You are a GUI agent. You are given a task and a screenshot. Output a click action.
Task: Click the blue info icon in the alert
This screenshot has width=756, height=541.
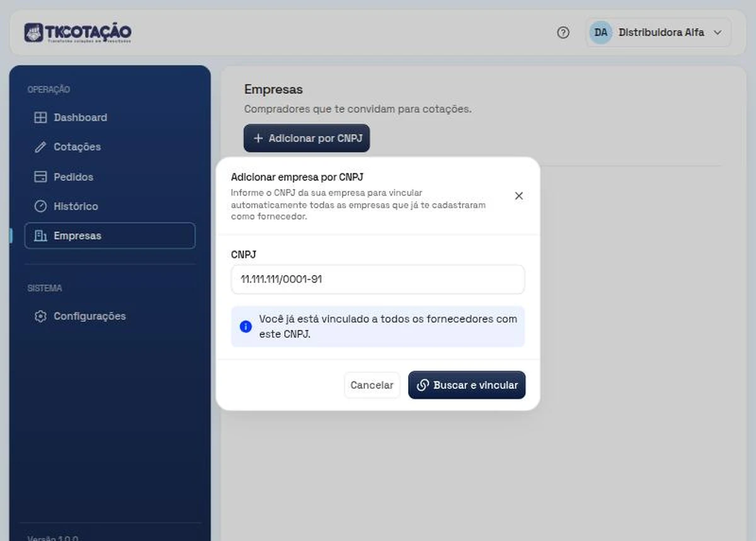tap(246, 327)
